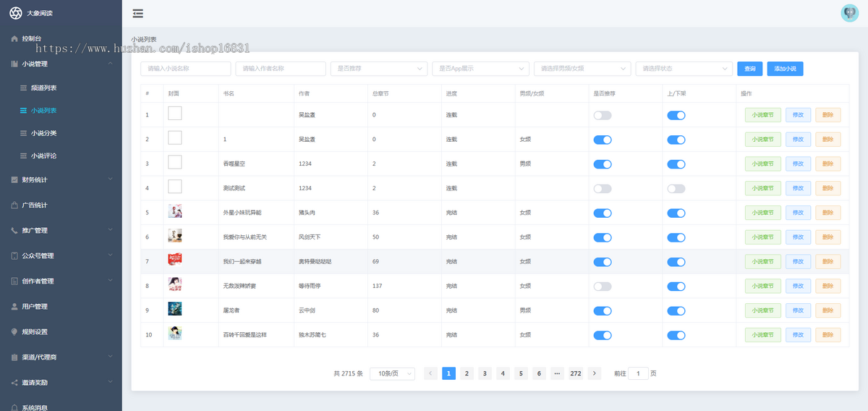Click the 邀请奖励 share icon
Screen dimensions: 868x411
[14, 382]
